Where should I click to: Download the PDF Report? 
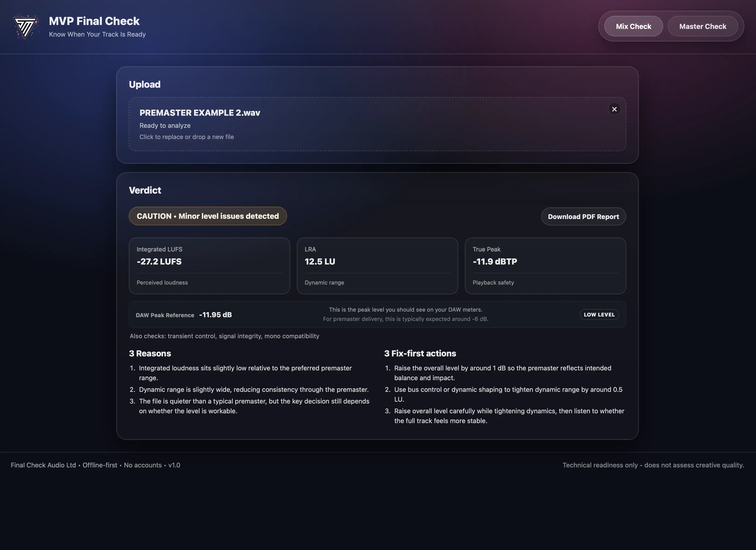[583, 216]
